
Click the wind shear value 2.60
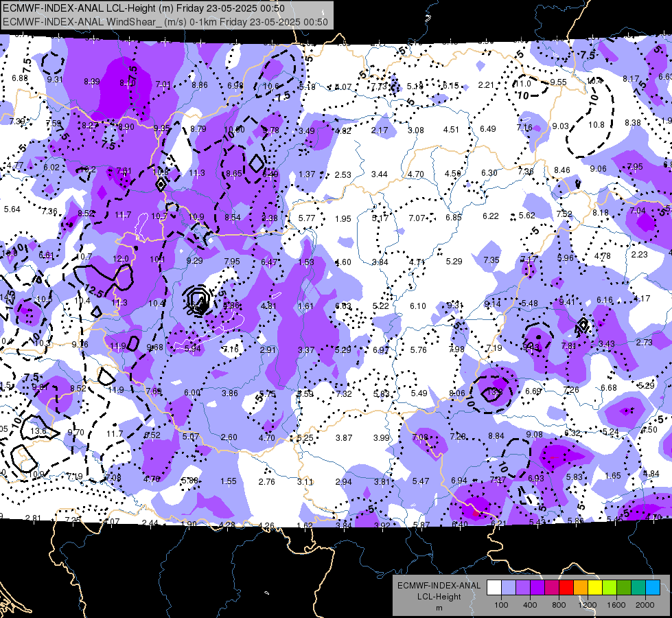(229, 437)
